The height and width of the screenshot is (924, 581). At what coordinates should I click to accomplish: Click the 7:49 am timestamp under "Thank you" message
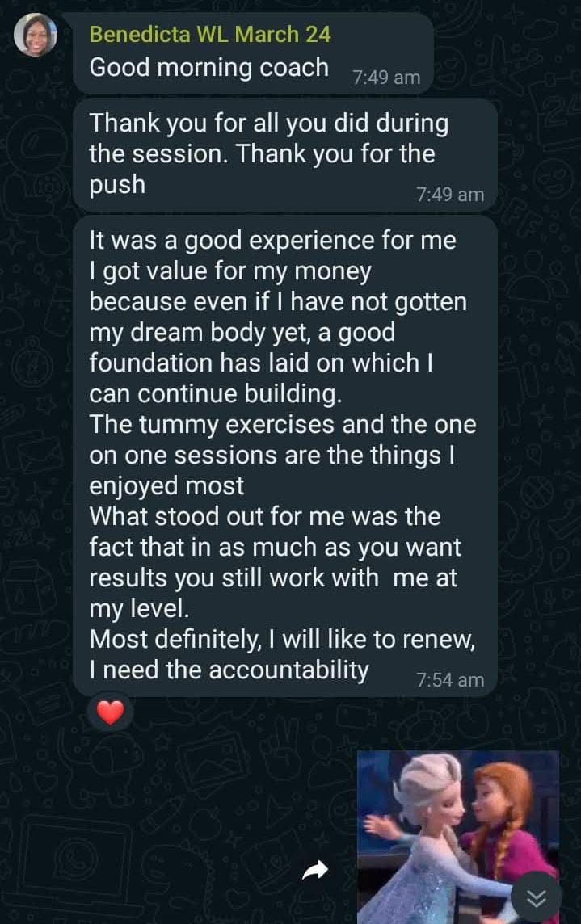pyautogui.click(x=450, y=195)
